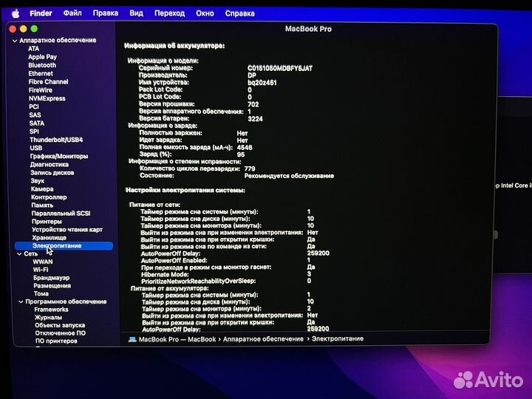Select Отключенное ПО in the sidebar

[x=61, y=333]
